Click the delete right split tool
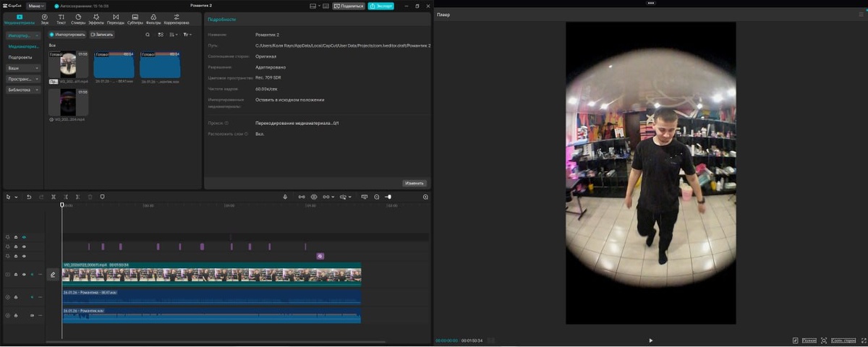Screen dimensions: 868x347 (77, 197)
